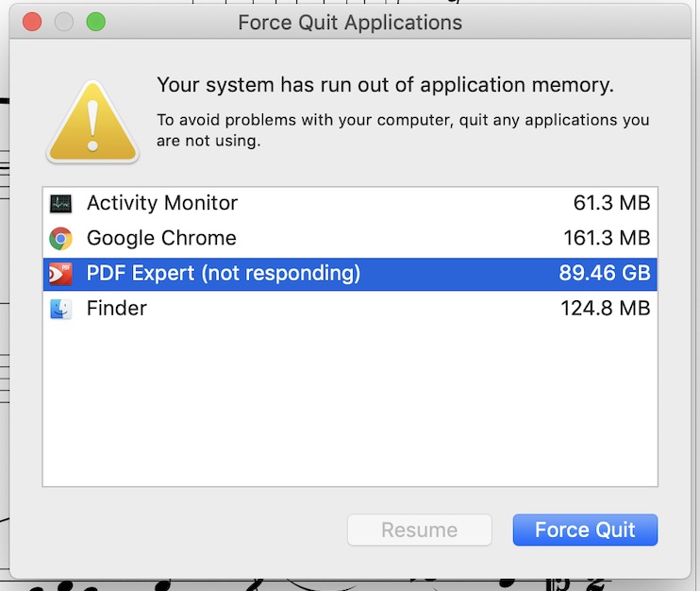Click the empty area of application list
This screenshot has height=591, width=700.
pos(350,407)
